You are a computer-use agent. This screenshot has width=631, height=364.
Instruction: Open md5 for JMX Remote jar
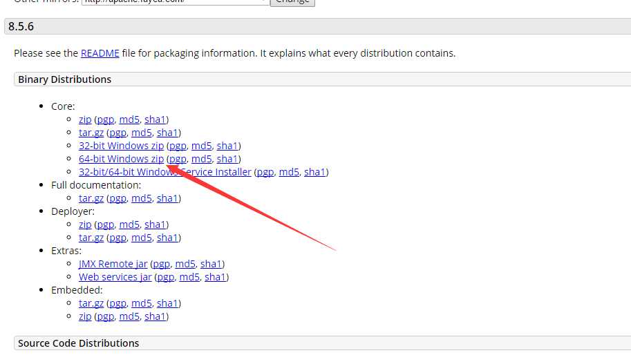click(x=185, y=264)
